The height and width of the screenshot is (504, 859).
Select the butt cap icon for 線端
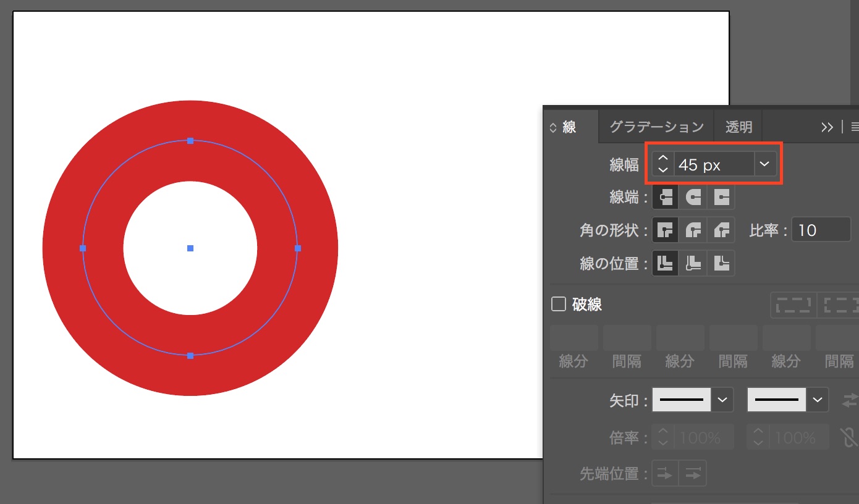pos(665,198)
